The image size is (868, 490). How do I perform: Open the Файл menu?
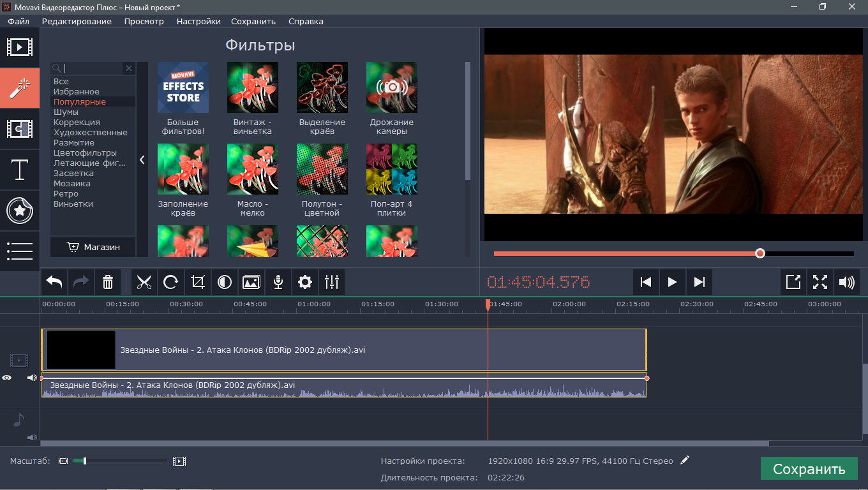[19, 21]
